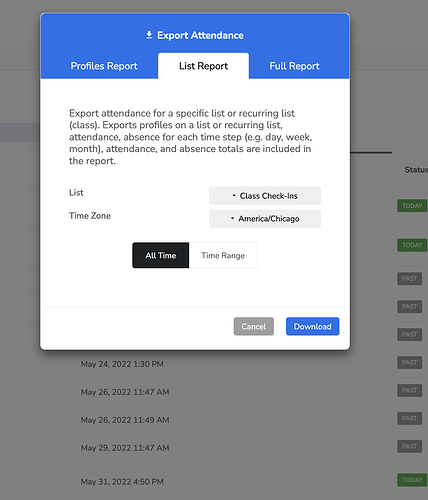The height and width of the screenshot is (500, 428).
Task: Cancel the export dialog
Action: pyautogui.click(x=254, y=326)
